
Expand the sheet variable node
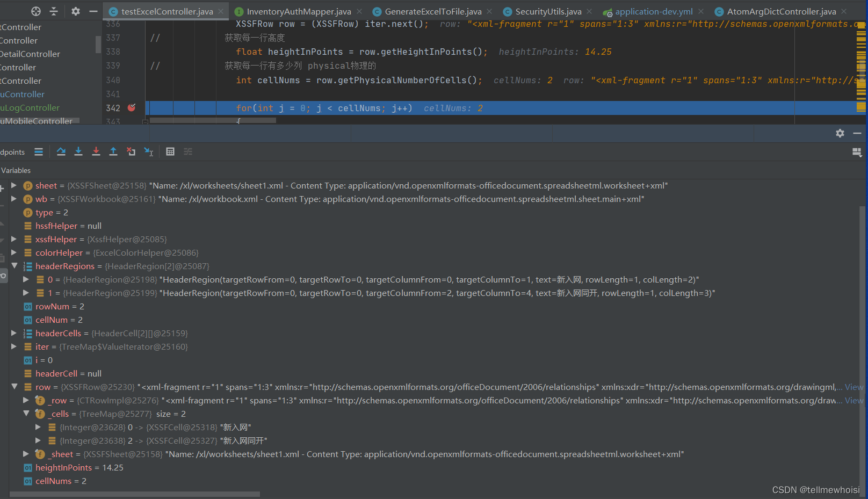(x=14, y=185)
